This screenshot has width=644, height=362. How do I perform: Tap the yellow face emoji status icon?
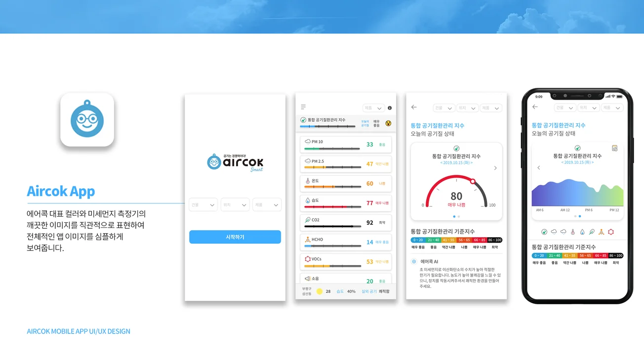(x=388, y=123)
